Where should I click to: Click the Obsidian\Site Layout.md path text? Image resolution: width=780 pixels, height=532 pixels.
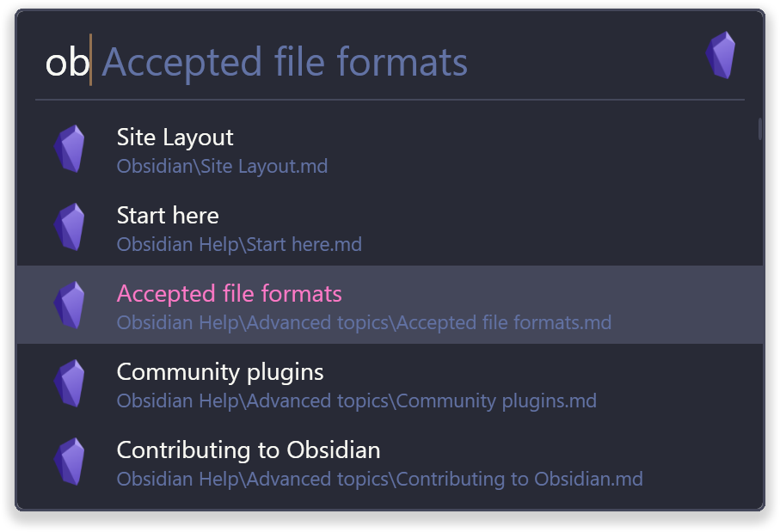point(222,166)
